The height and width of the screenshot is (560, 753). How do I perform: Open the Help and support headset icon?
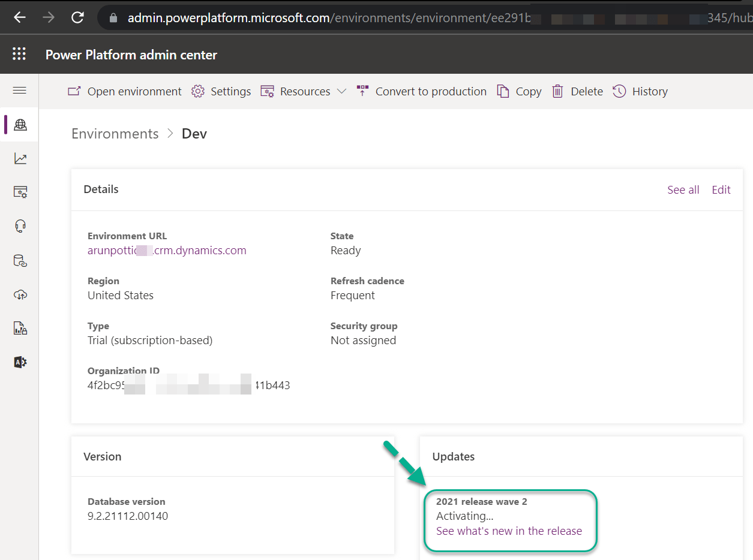coord(20,226)
